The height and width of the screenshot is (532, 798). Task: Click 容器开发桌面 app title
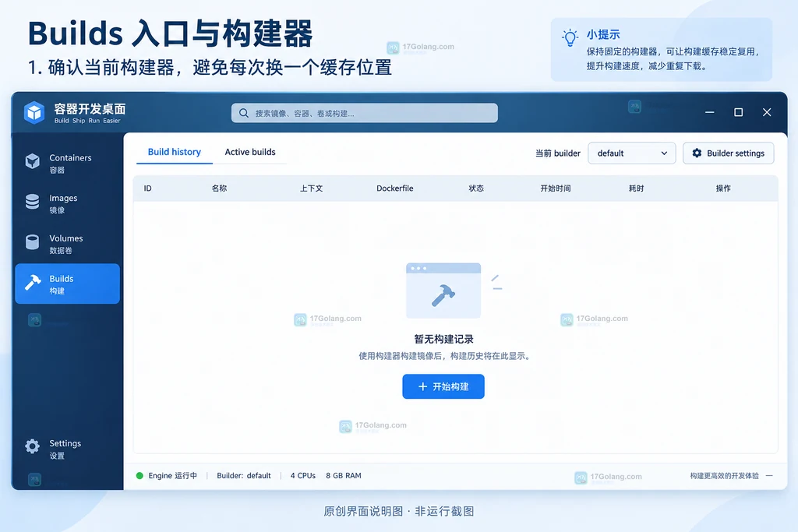(x=90, y=109)
